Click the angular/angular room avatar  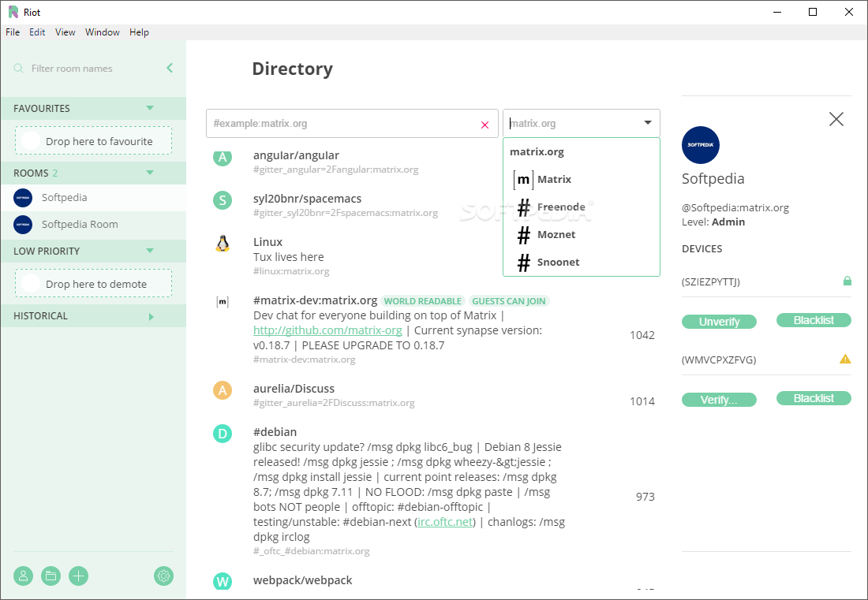[x=223, y=157]
